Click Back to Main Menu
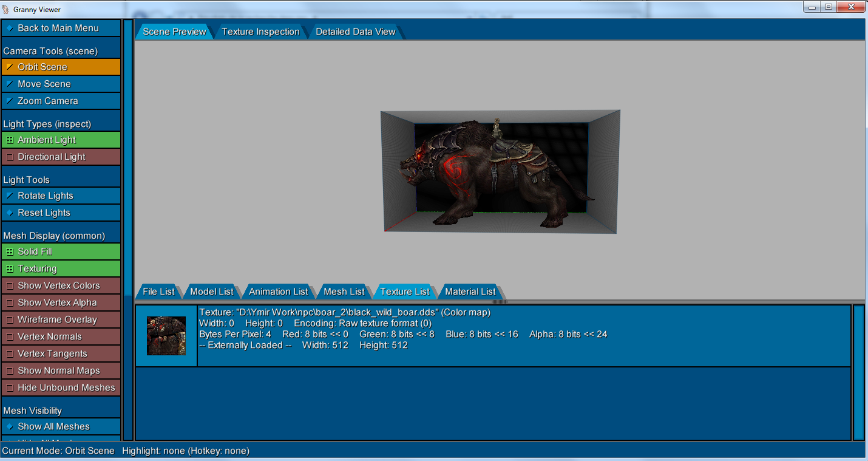Screen dimensions: 868x461 coord(61,28)
